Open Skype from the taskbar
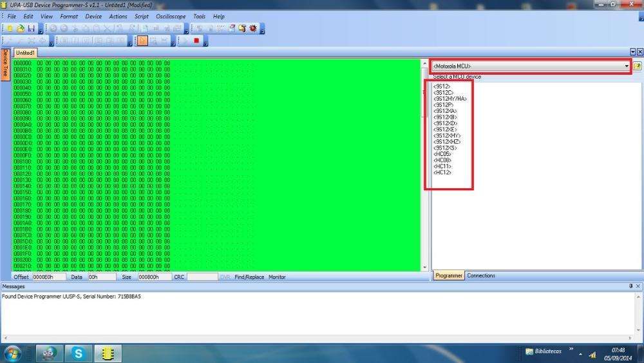The image size is (644, 363). click(x=78, y=353)
